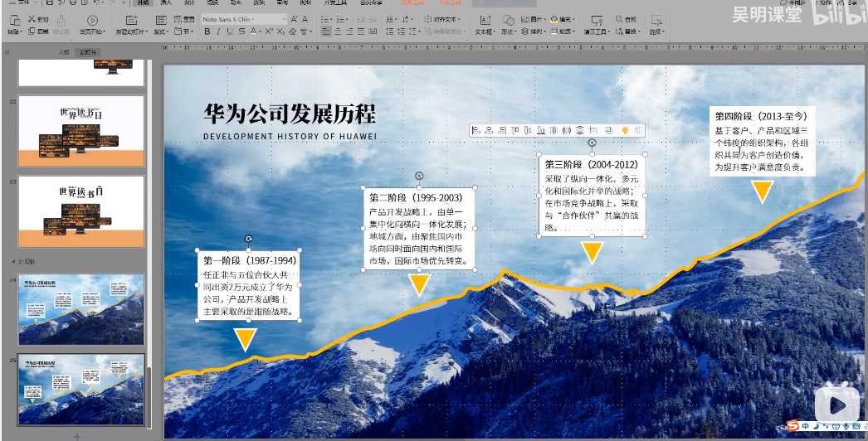The height and width of the screenshot is (441, 868).
Task: Click the Reset (重置) slide button
Action: coord(183,19)
